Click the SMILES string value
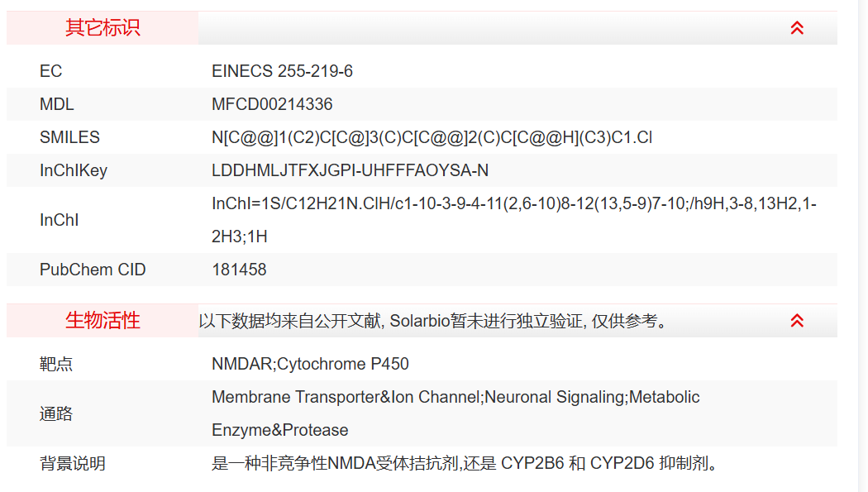The width and height of the screenshot is (868, 492). point(432,138)
